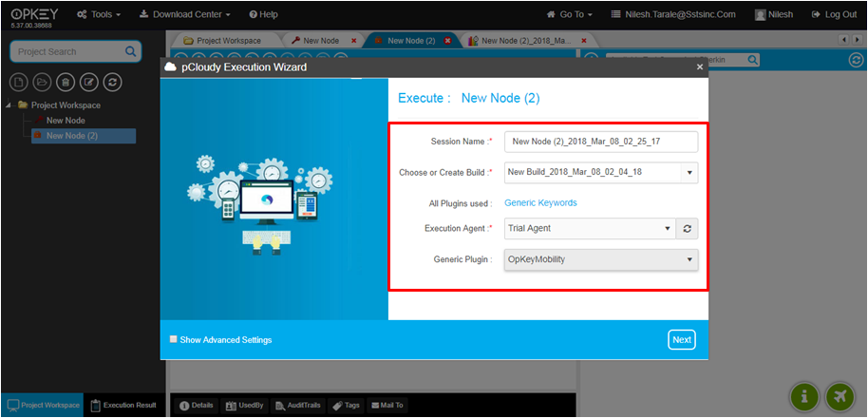
Task: Click the magnifier icon in Project Search
Action: [x=130, y=51]
